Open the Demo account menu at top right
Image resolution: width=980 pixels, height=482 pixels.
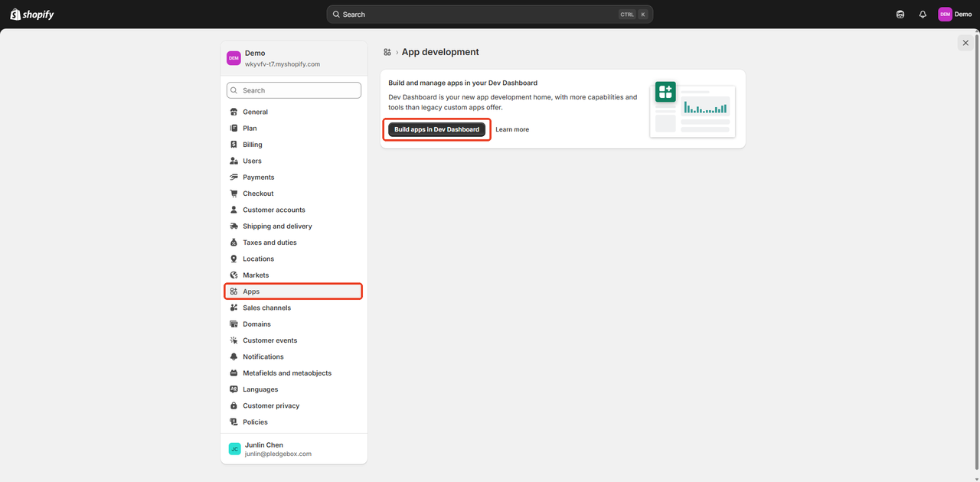point(955,15)
